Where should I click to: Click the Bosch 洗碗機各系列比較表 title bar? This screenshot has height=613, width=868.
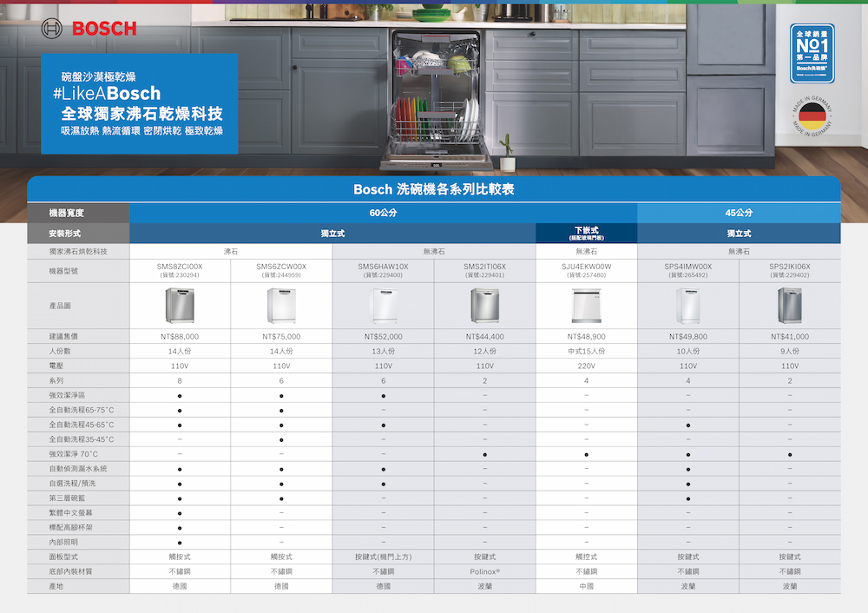[433, 189]
